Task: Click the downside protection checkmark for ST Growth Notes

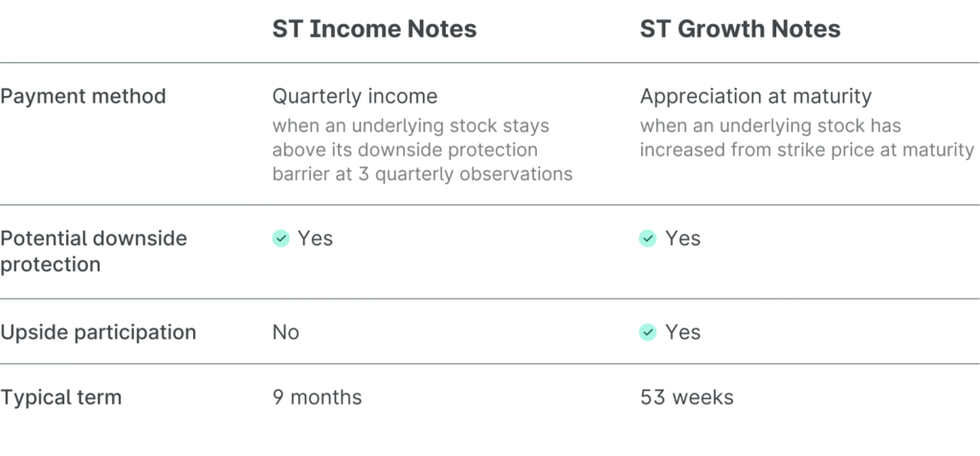Action: pyautogui.click(x=648, y=239)
